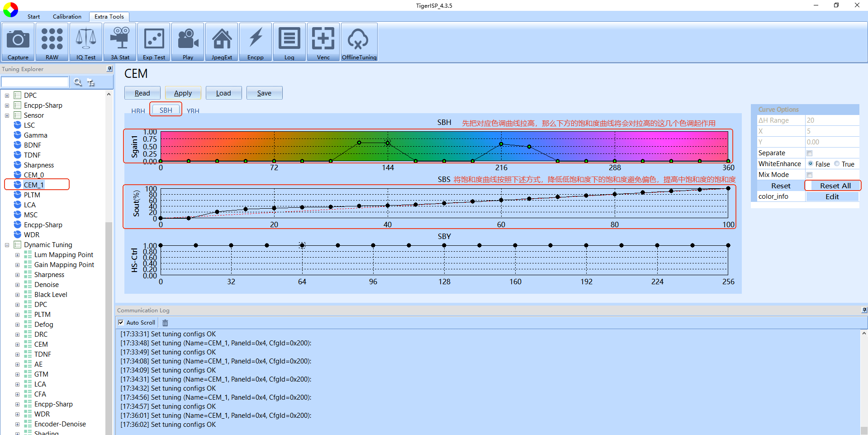This screenshot has height=435, width=868.
Task: Click the Reset All button
Action: pyautogui.click(x=835, y=186)
